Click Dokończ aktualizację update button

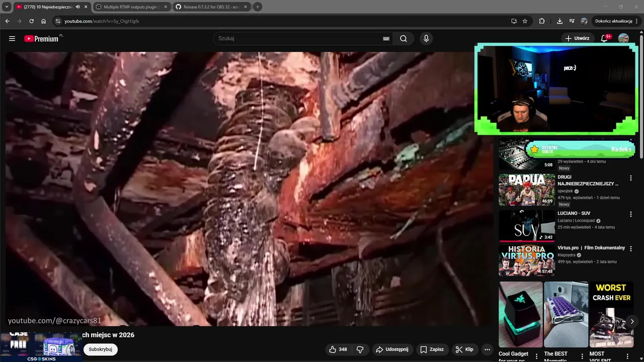pyautogui.click(x=613, y=21)
